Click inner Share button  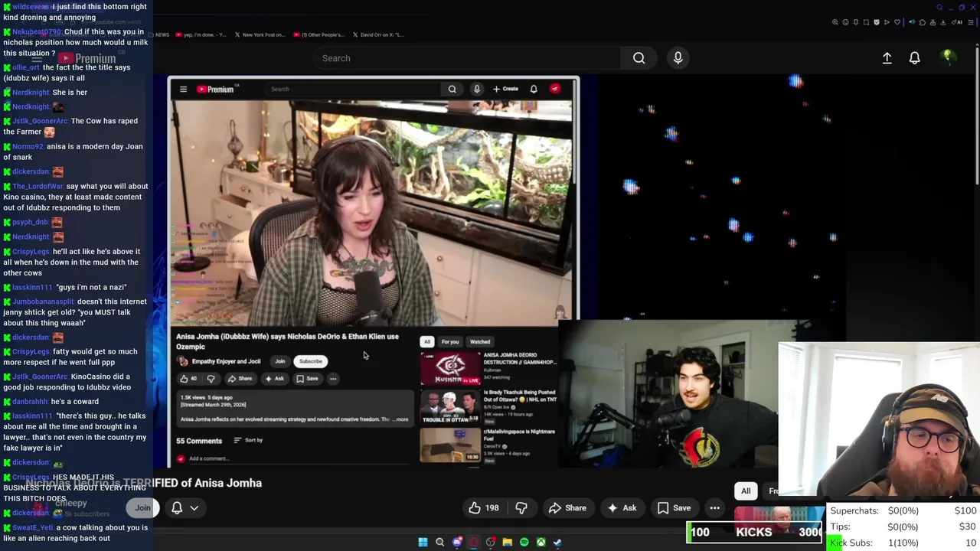pos(240,379)
